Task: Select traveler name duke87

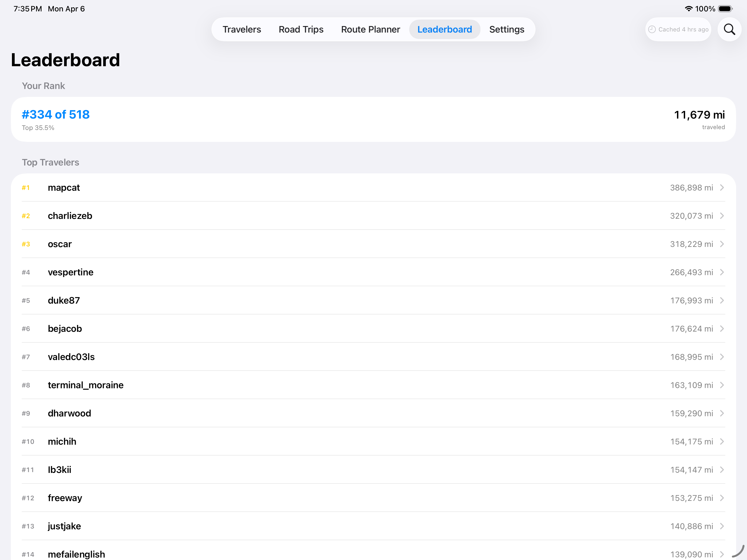Action: [x=64, y=300]
